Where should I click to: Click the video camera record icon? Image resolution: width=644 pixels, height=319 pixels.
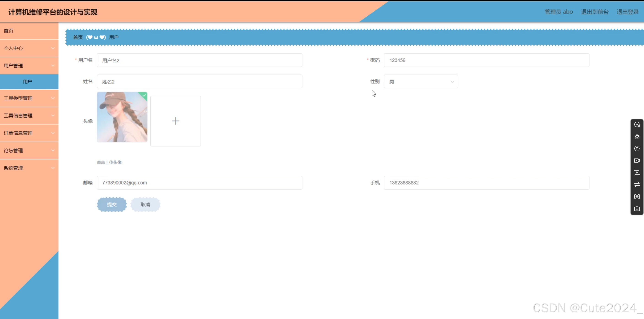(x=637, y=160)
